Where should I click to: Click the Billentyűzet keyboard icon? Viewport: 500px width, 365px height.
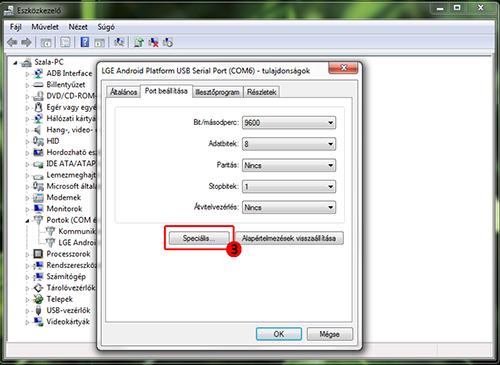click(39, 85)
